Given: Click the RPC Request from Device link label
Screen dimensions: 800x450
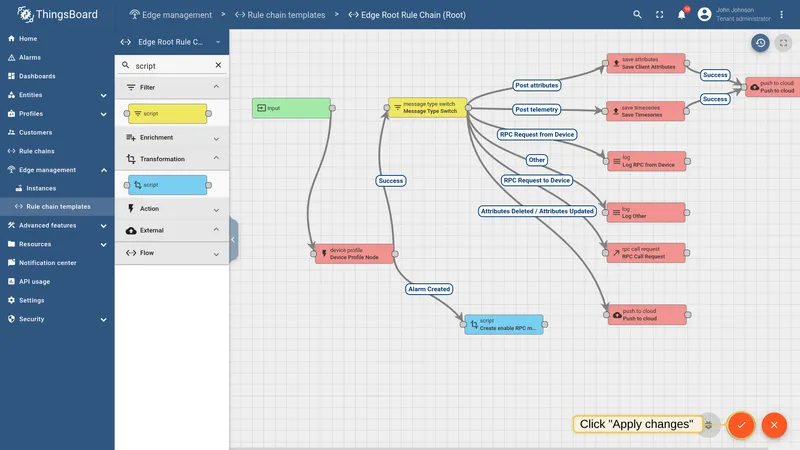Looking at the screenshot, I should (537, 135).
